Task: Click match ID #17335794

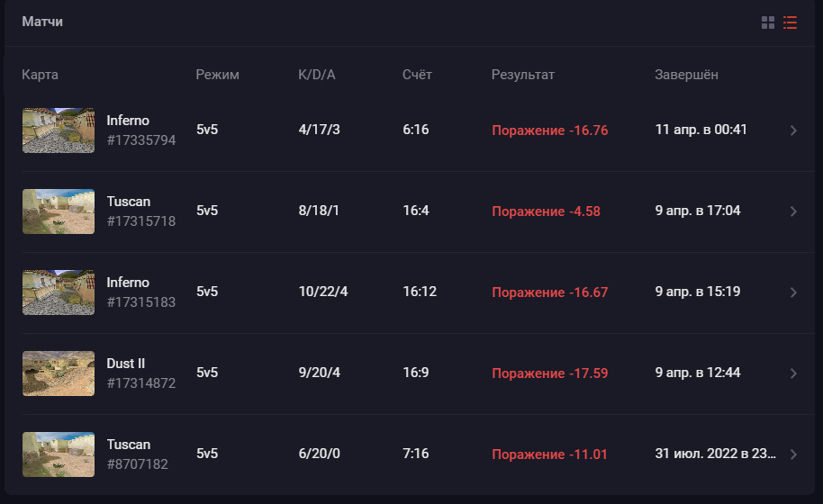Action: pos(141,140)
